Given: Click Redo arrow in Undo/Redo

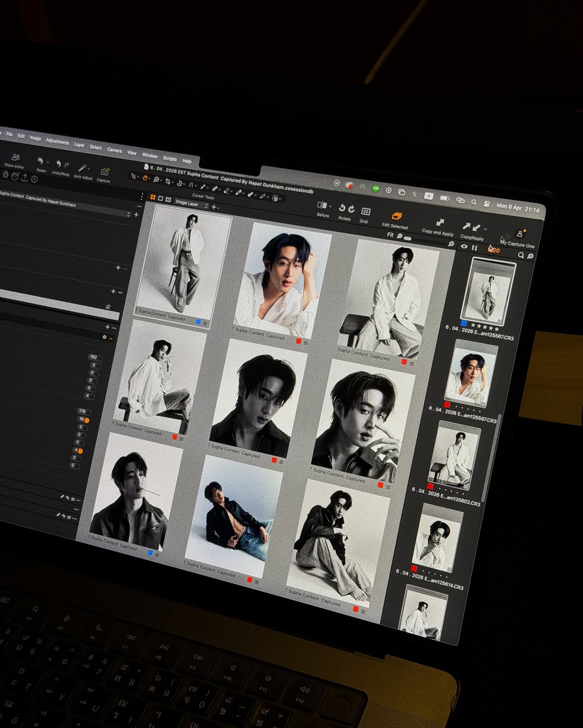Looking at the screenshot, I should (x=66, y=165).
